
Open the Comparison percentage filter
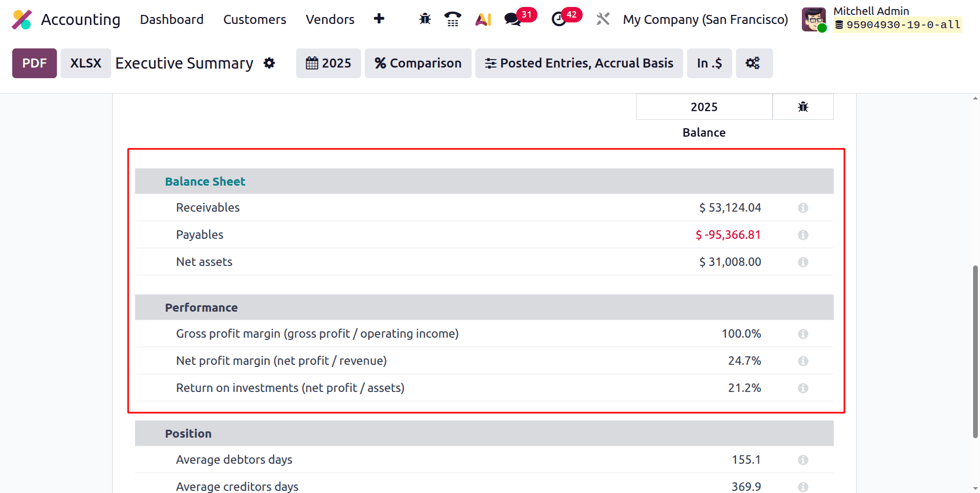coord(418,63)
